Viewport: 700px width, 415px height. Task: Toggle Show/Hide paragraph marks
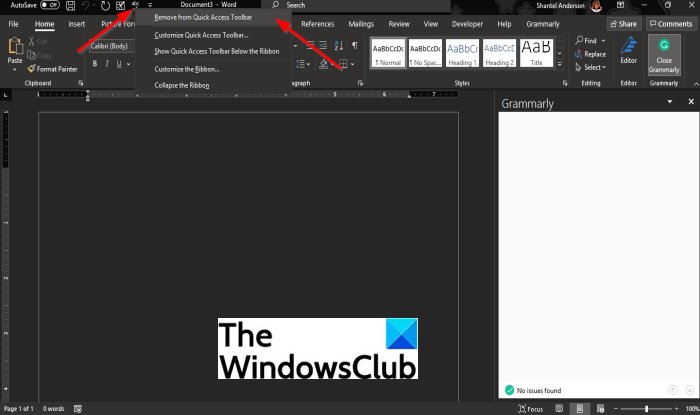click(x=354, y=45)
